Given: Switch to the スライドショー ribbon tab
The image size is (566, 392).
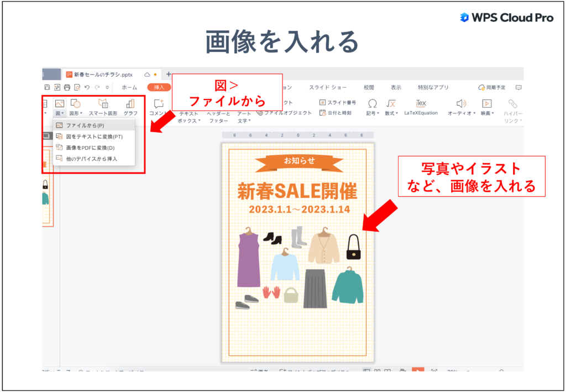Looking at the screenshot, I should (x=327, y=87).
